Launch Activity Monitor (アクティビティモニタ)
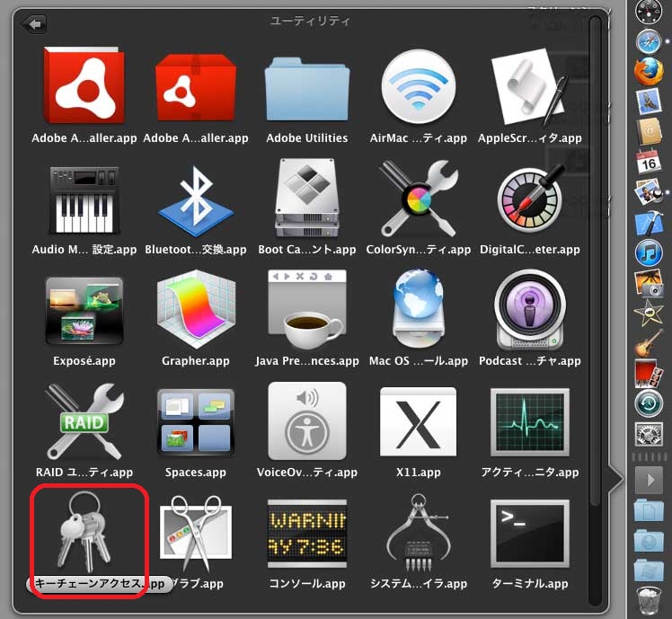 (x=529, y=422)
